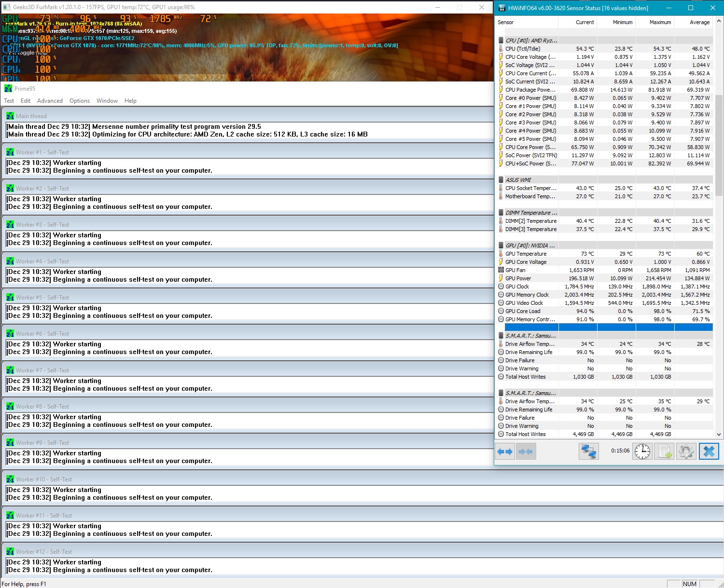Start logging with the sheet-plus icon

pyautogui.click(x=665, y=451)
